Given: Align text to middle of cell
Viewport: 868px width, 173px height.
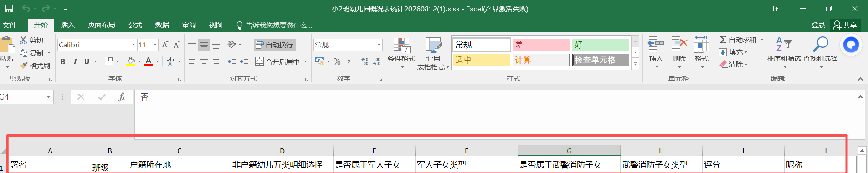Looking at the screenshot, I should pos(204,45).
